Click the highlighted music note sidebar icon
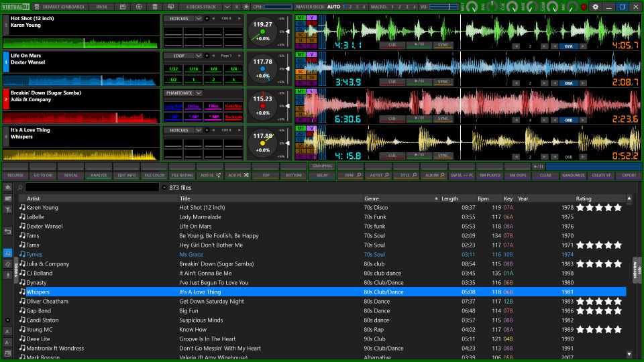644x362 pixels. (x=8, y=253)
